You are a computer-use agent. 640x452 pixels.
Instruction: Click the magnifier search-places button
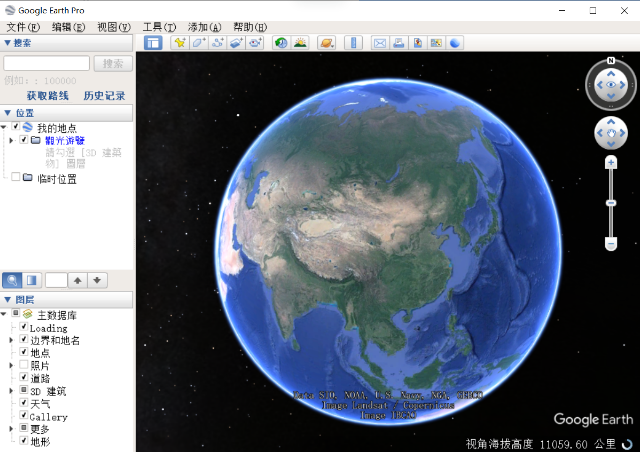click(x=12, y=280)
